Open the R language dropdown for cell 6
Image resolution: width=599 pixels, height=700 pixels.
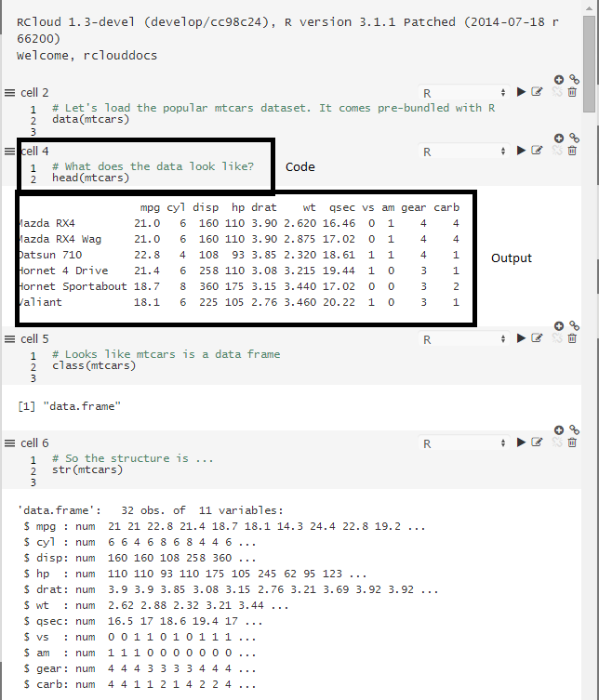463,443
